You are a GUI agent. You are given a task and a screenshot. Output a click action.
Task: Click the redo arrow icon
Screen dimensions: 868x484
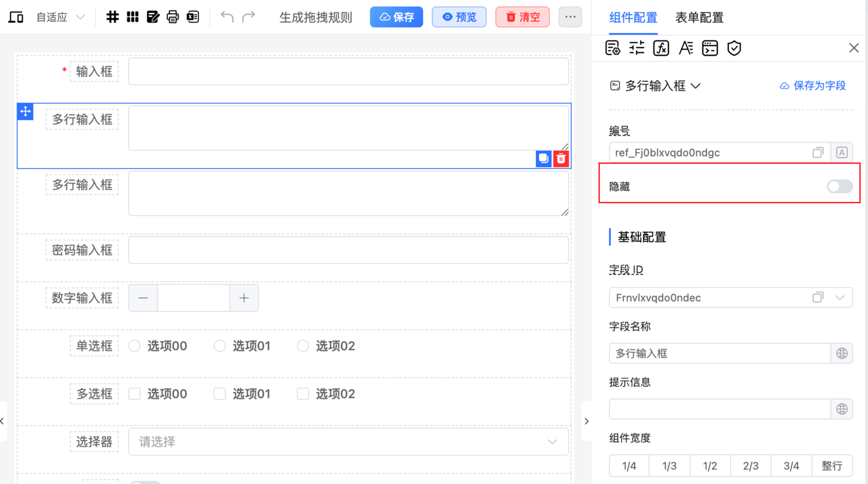(249, 17)
